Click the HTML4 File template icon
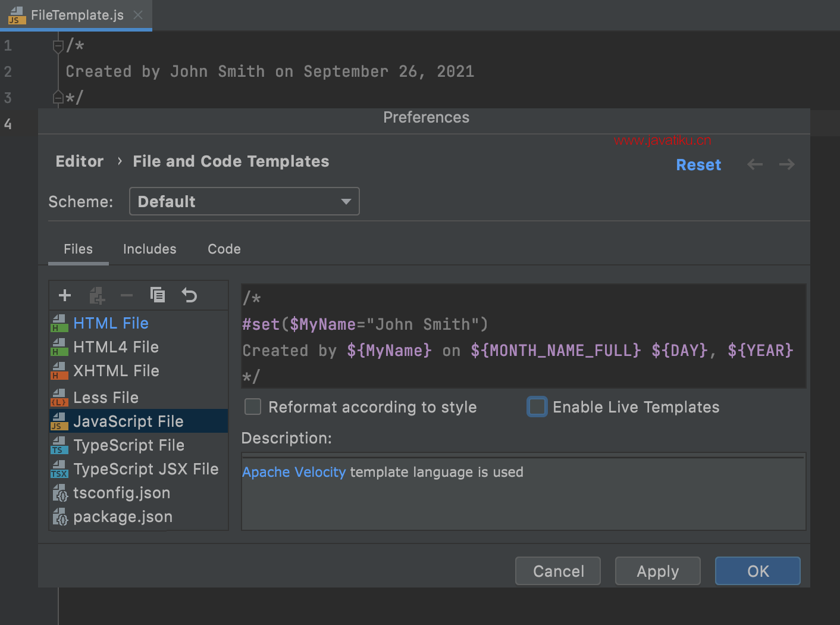This screenshot has width=840, height=625. point(59,347)
